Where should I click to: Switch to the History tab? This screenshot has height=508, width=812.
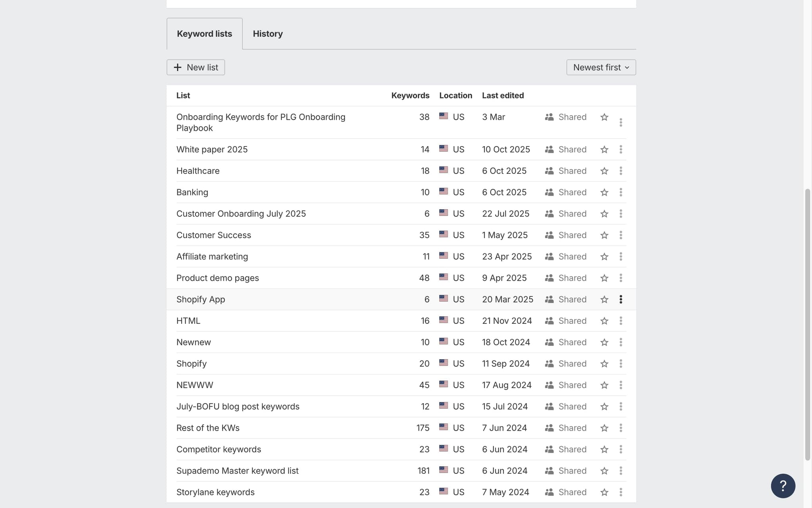point(268,34)
